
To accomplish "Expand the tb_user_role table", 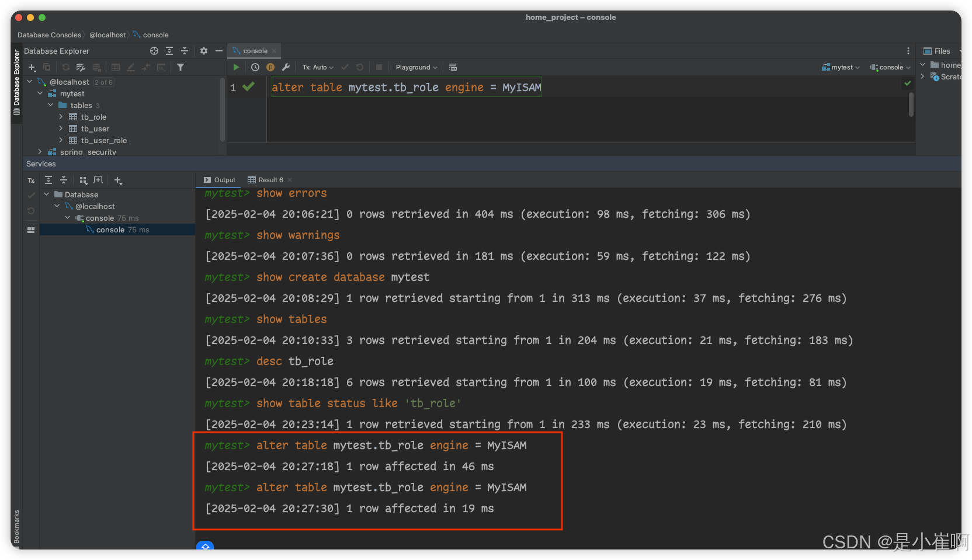I will [x=61, y=140].
